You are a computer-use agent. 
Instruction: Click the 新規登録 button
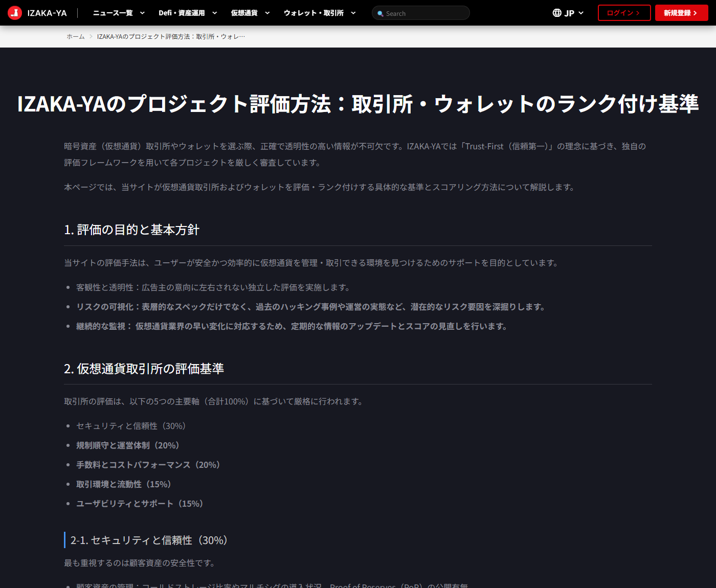(681, 13)
